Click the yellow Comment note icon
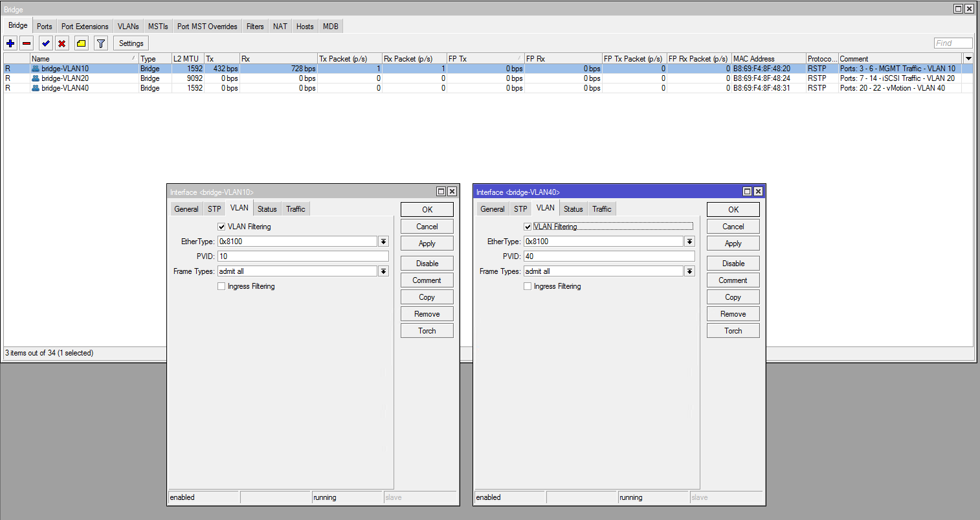980x520 pixels. (81, 43)
